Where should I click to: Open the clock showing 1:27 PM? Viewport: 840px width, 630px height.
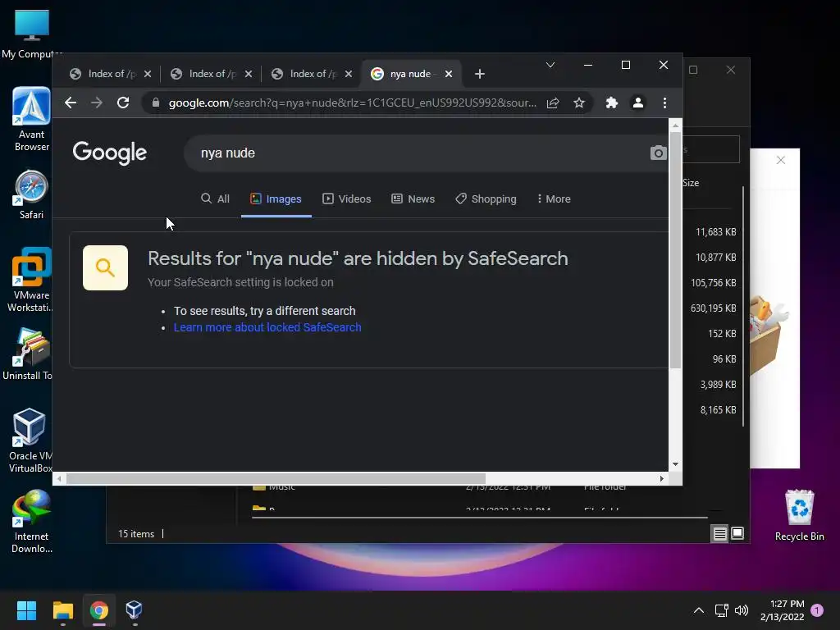coord(782,610)
